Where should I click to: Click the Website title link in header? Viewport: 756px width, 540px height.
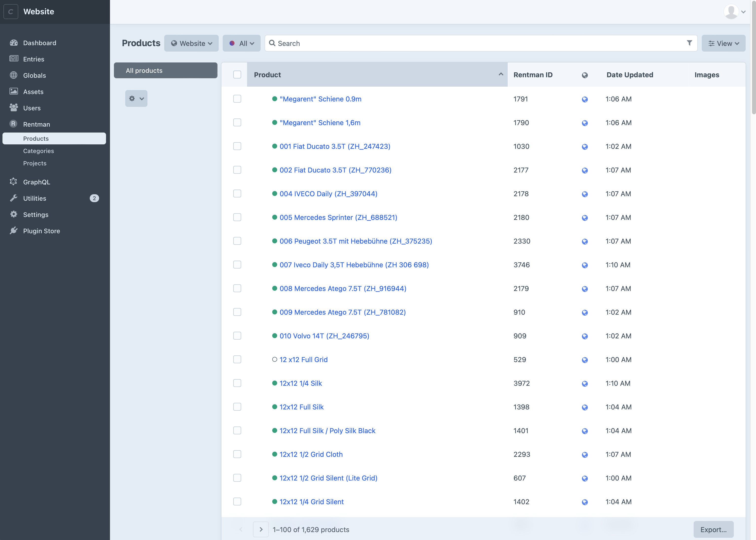[x=39, y=12]
